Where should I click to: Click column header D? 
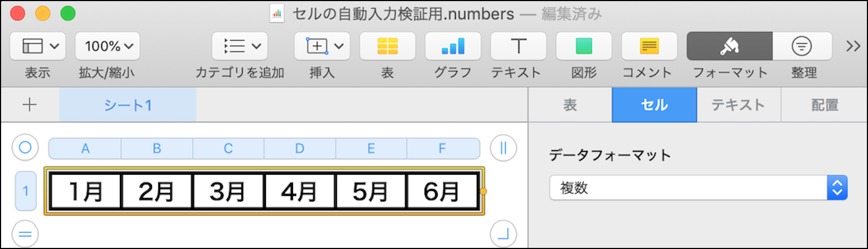(x=299, y=148)
